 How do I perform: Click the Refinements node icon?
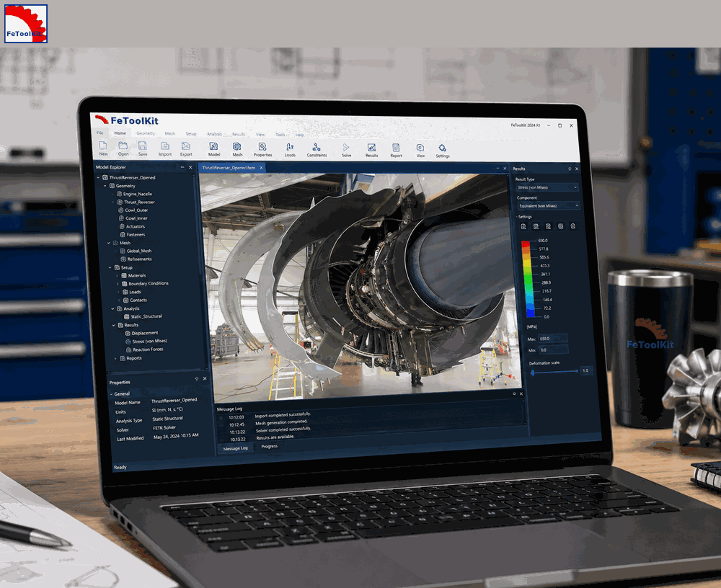(x=123, y=259)
